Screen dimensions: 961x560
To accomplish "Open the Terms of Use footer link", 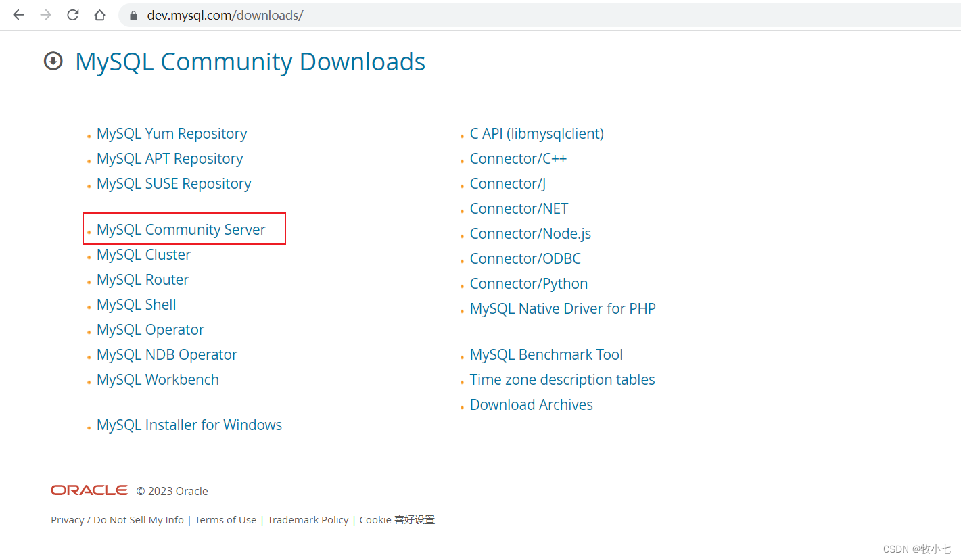I will click(226, 520).
